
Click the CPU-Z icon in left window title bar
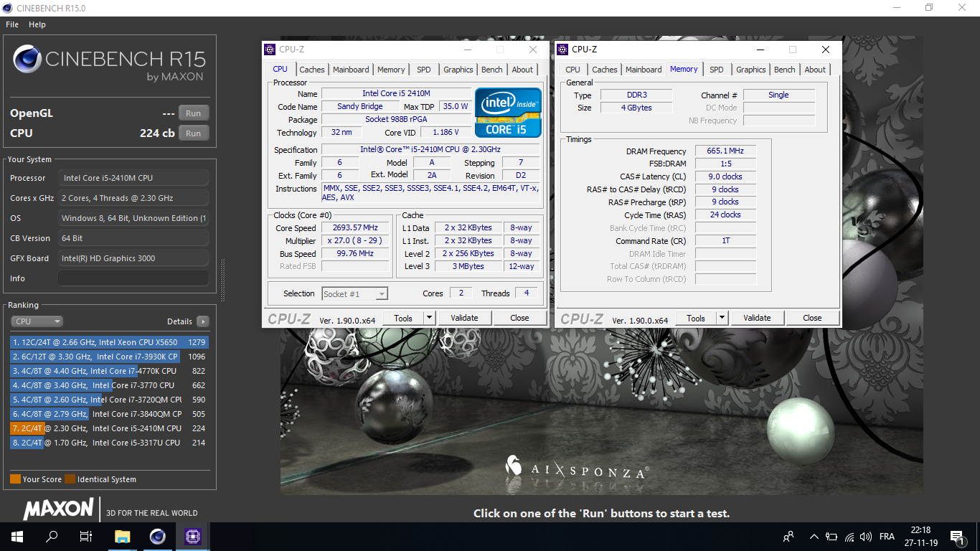270,50
